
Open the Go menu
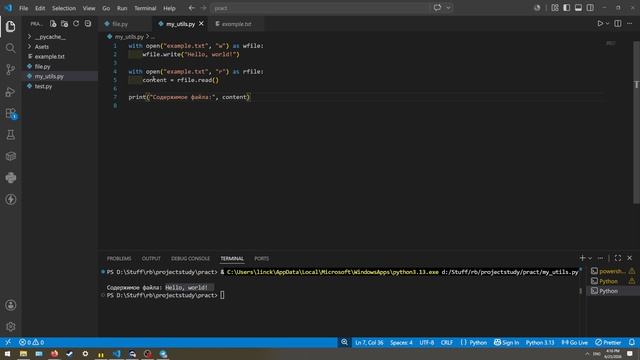point(106,8)
